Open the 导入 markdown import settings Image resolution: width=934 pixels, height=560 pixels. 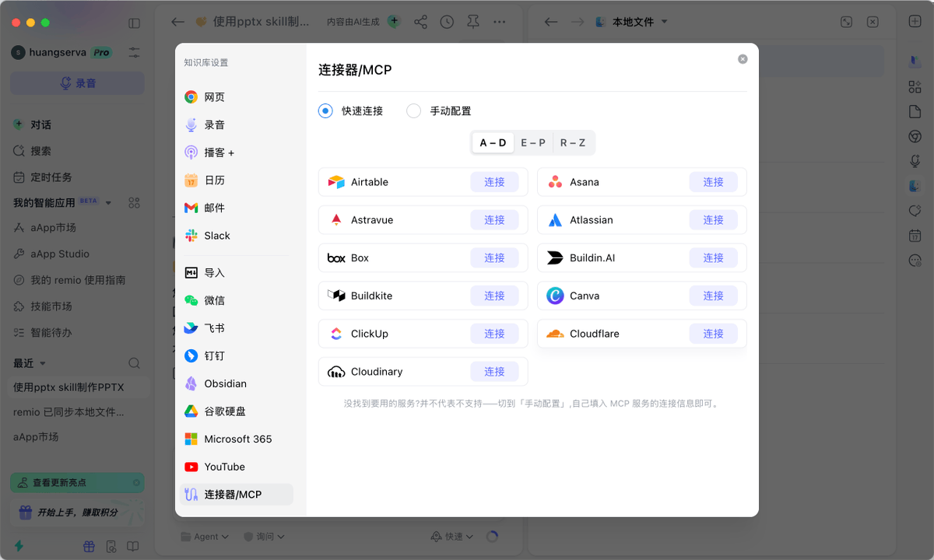(x=237, y=273)
